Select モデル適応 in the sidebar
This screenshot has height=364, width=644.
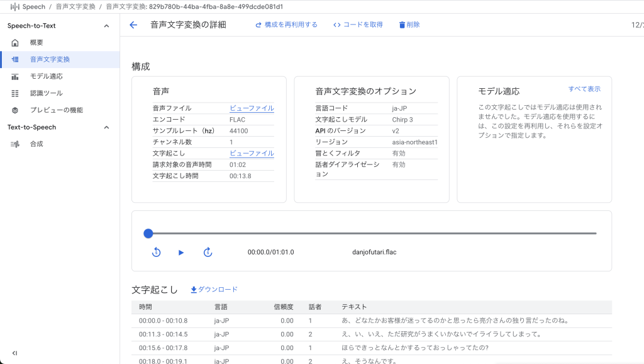(46, 76)
